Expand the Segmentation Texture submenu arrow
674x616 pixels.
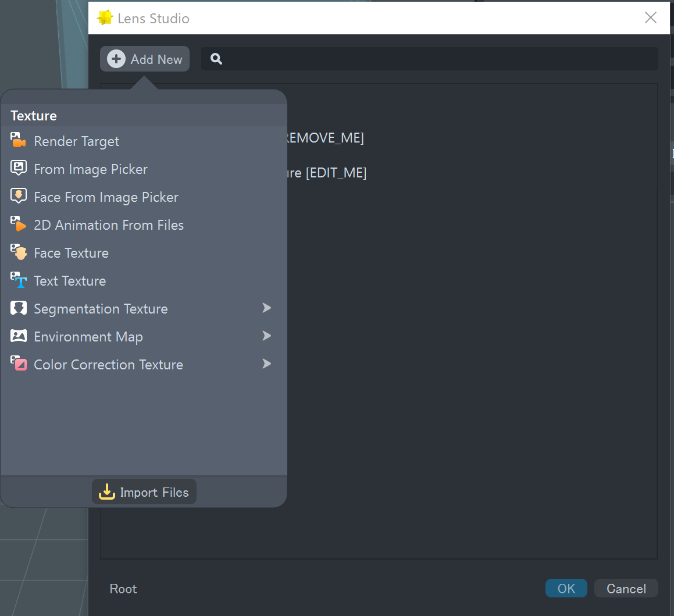coord(266,308)
